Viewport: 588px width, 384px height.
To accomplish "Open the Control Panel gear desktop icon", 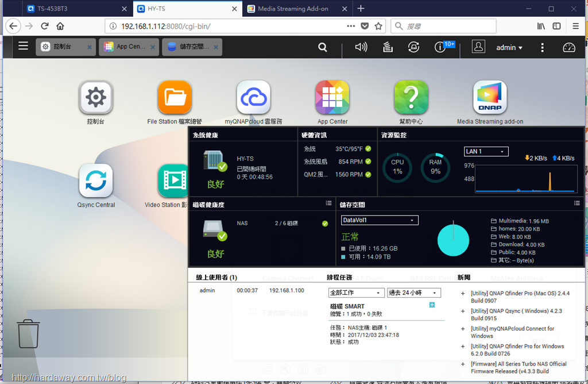I will click(x=96, y=97).
